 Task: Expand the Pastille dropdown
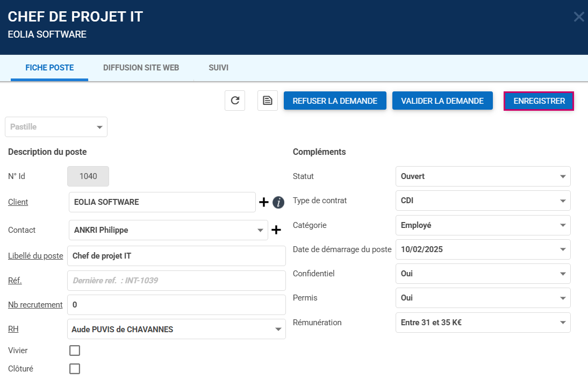(x=56, y=127)
